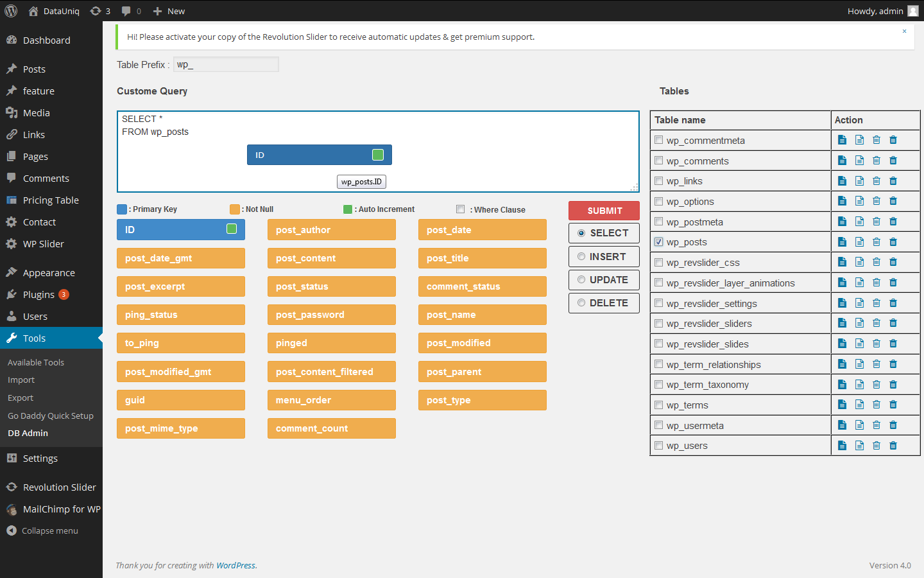Click the outlined trash icon for wp_posts
Viewport: 924px width, 578px height.
click(x=877, y=242)
